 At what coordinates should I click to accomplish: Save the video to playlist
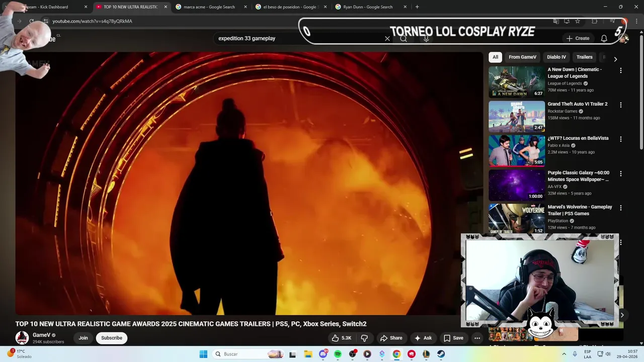(453, 338)
